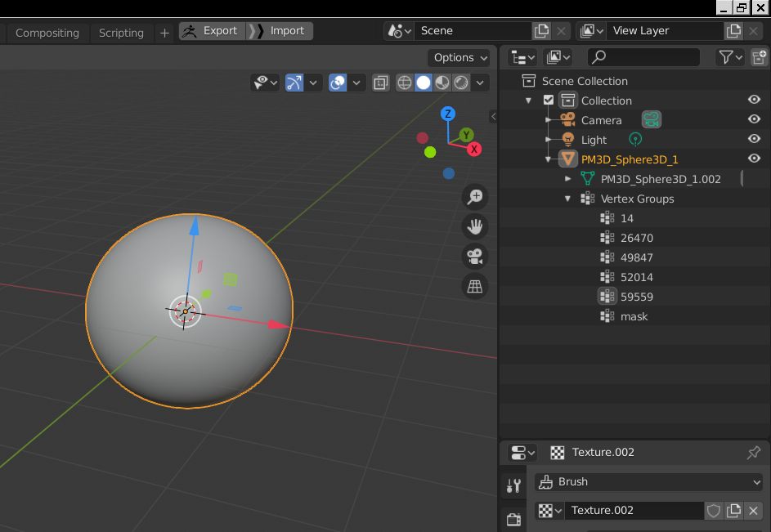The height and width of the screenshot is (532, 771).
Task: Select vertex group 59559
Action: coord(636,297)
